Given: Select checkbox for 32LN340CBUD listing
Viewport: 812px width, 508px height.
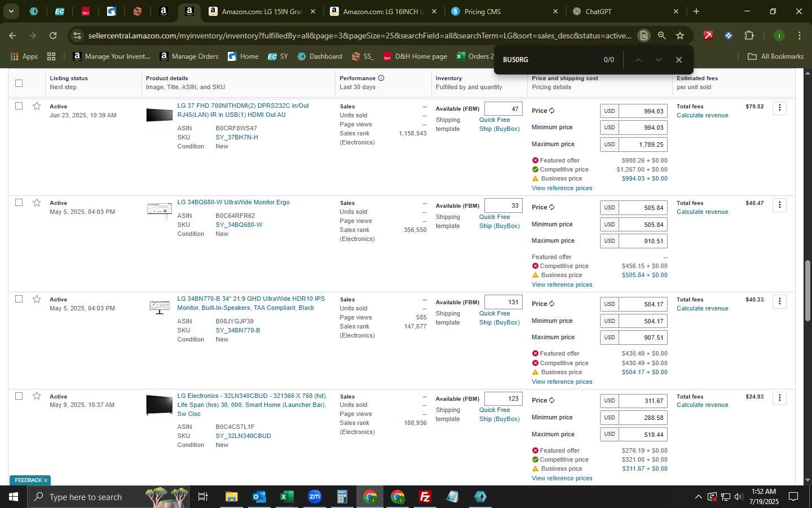Looking at the screenshot, I should coord(19,396).
